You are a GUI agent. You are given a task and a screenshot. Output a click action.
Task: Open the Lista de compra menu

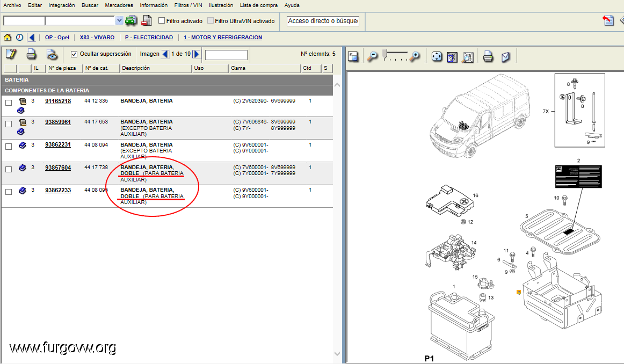click(x=259, y=5)
